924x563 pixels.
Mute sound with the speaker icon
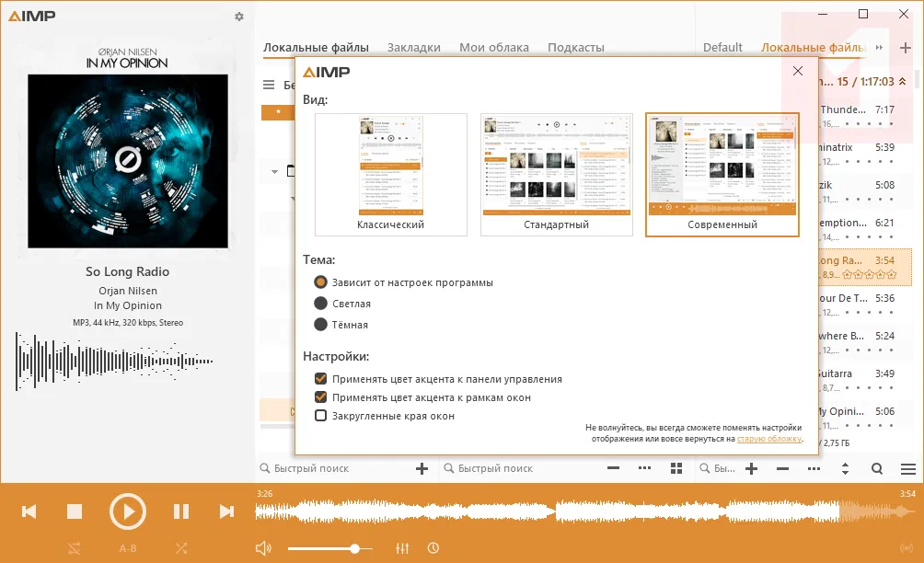(x=263, y=548)
